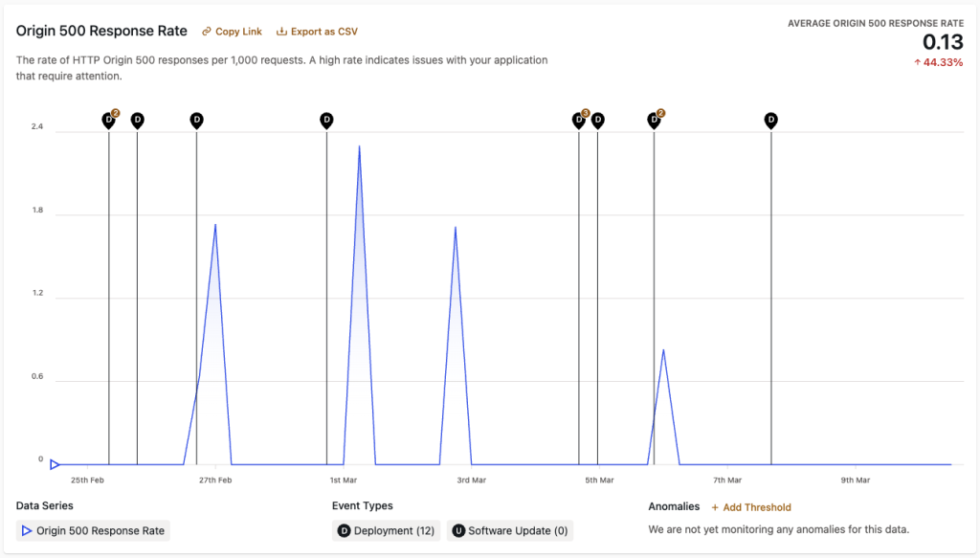Viewport: 980px width, 558px height.
Task: Click the blue triangle at the chart origin
Action: tap(55, 465)
